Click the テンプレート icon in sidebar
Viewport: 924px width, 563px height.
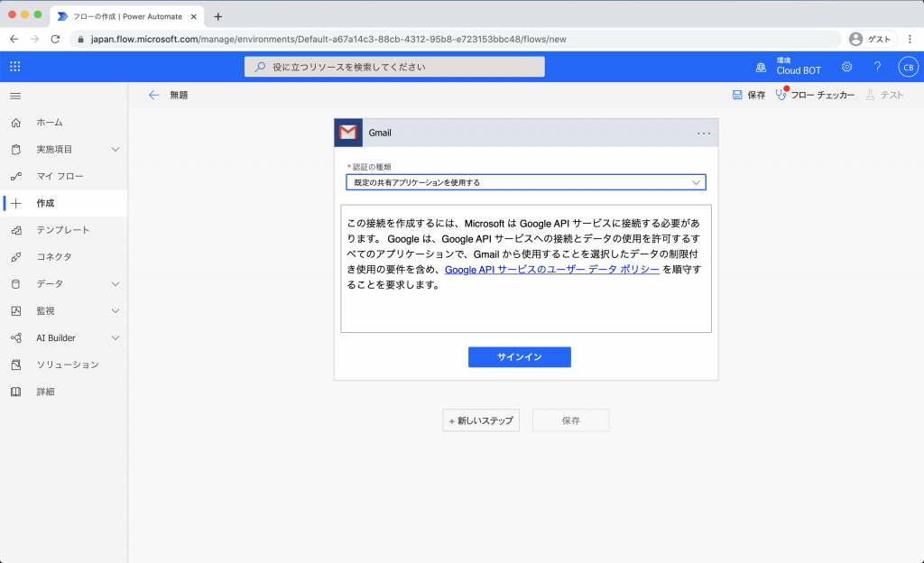click(16, 230)
